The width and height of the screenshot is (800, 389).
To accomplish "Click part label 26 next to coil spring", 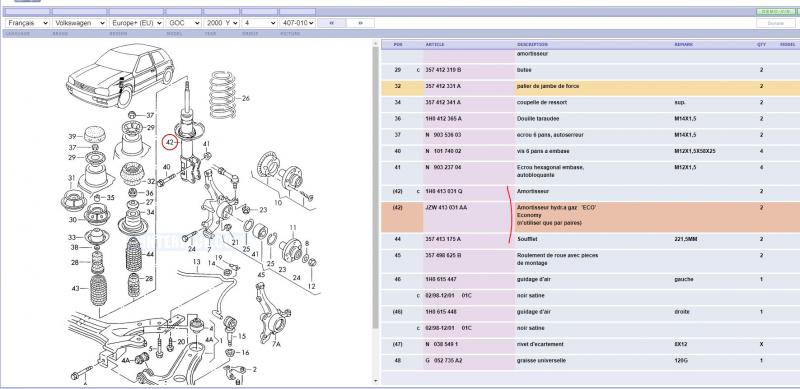I will click(x=245, y=99).
